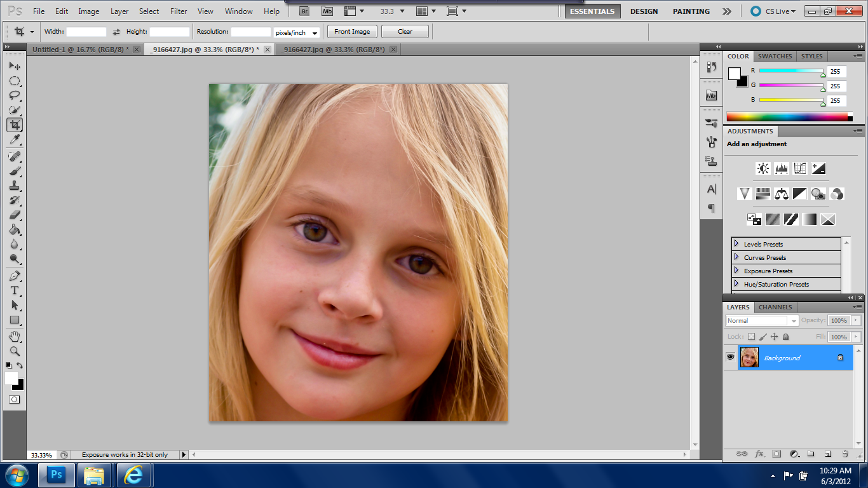Add a Brightness/Contrast adjustment
Image resolution: width=868 pixels, height=488 pixels.
763,168
